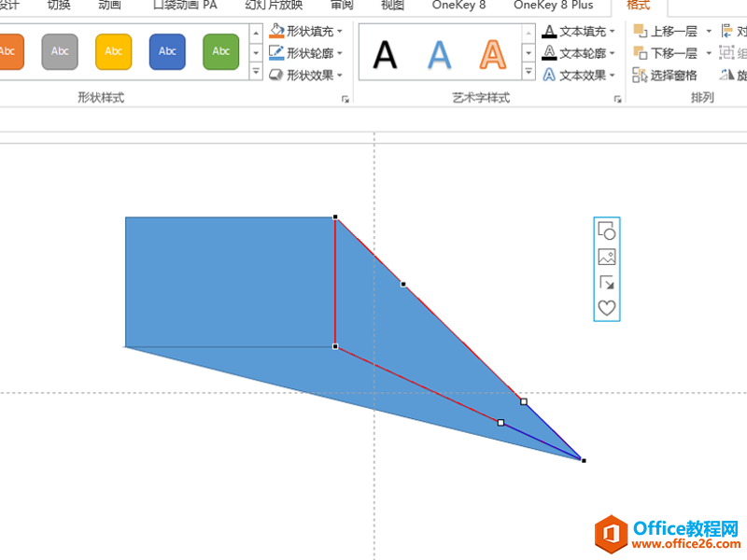Click the 上移一层 bring forward button
The image size is (747, 560).
[666, 32]
